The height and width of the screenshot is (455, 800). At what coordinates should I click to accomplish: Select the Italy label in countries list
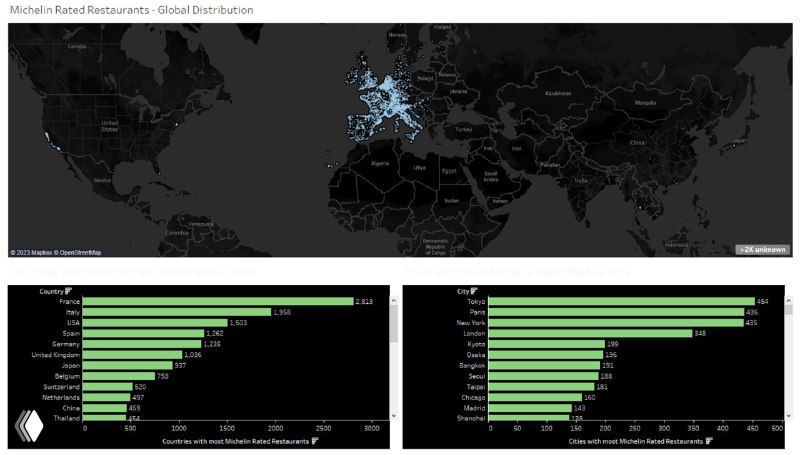pyautogui.click(x=72, y=312)
